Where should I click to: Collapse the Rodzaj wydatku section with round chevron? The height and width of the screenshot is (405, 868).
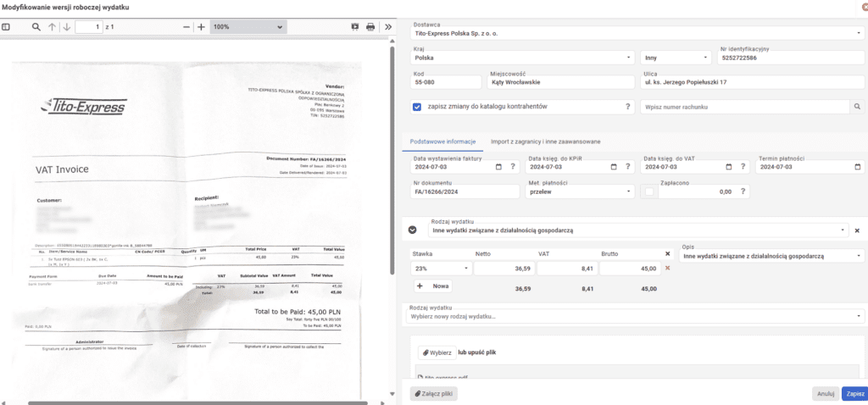(413, 230)
